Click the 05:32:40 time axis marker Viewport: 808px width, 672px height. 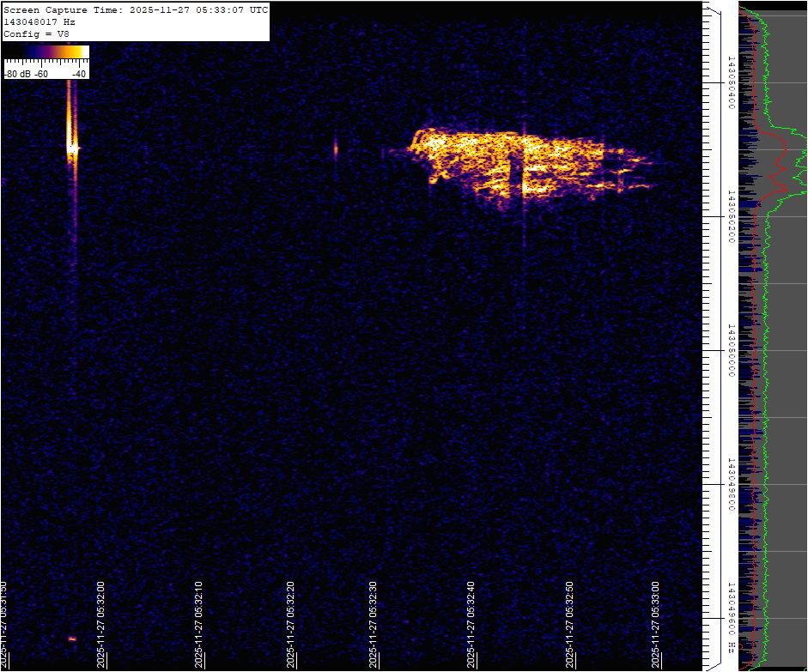point(471,625)
